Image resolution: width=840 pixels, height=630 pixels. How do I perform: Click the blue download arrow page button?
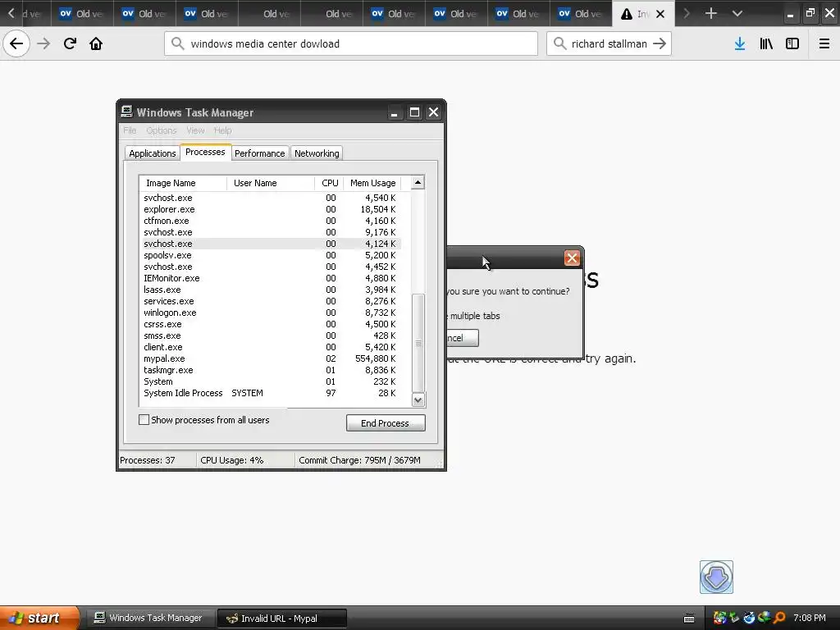tap(716, 577)
